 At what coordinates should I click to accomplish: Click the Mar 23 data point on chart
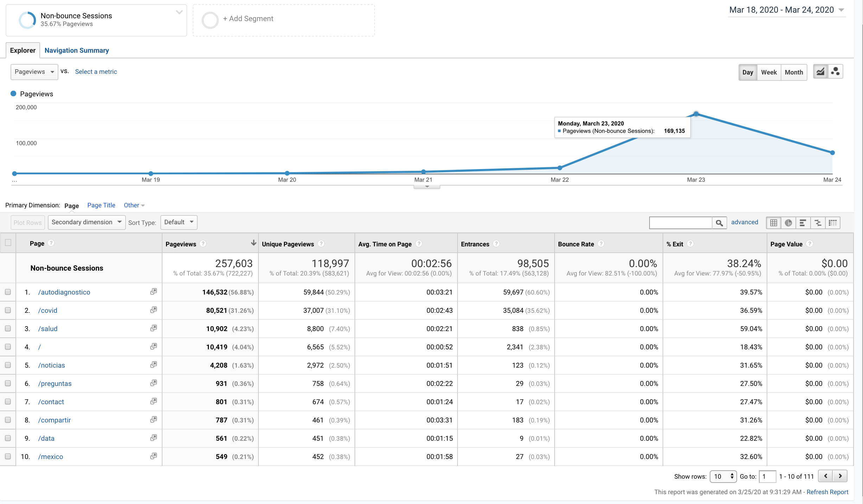click(x=696, y=114)
